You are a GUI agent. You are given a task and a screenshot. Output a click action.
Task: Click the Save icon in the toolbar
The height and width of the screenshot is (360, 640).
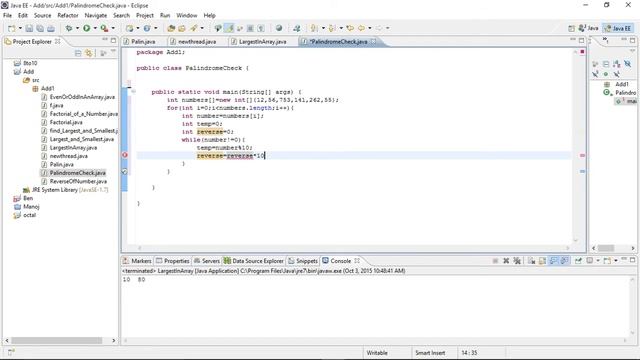(29, 28)
